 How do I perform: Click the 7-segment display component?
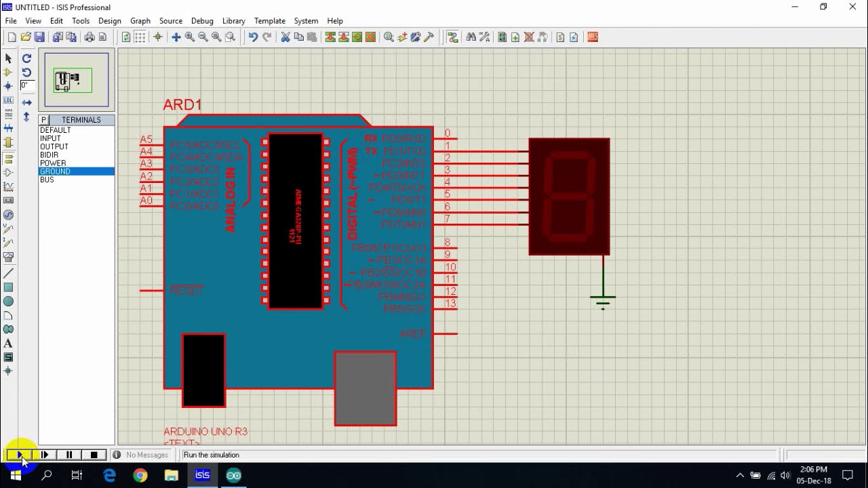tap(570, 197)
